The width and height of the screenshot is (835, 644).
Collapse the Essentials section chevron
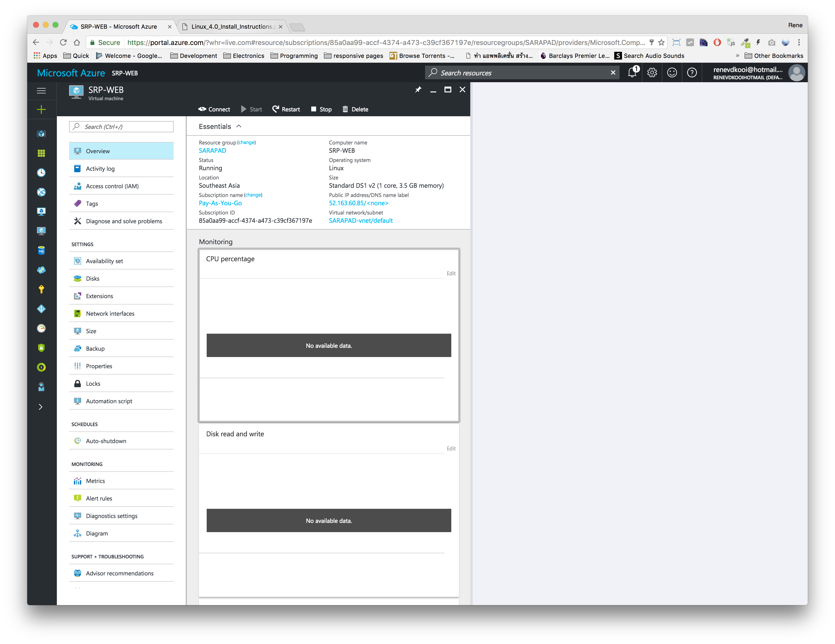[239, 126]
